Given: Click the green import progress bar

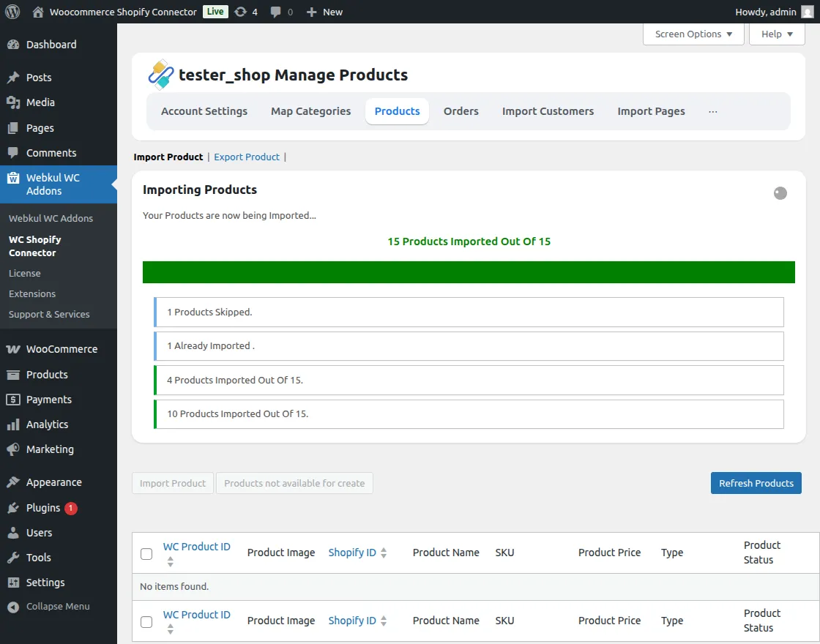Looking at the screenshot, I should (x=469, y=272).
